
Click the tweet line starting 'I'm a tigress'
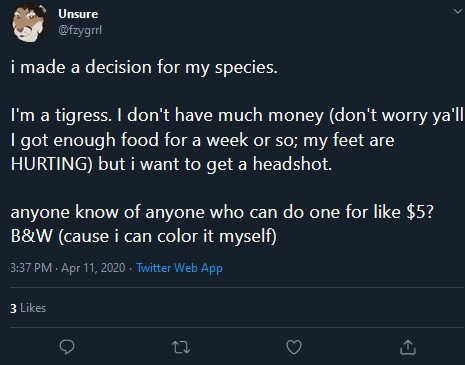click(x=237, y=116)
